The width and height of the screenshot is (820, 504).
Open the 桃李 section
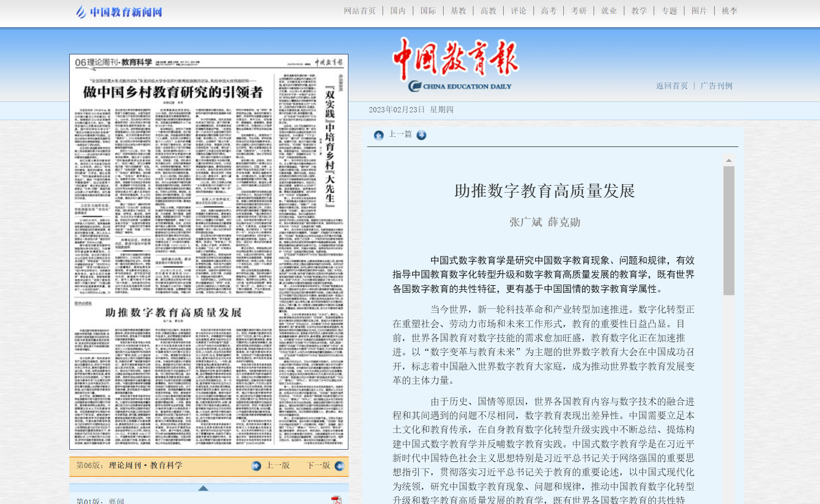730,11
